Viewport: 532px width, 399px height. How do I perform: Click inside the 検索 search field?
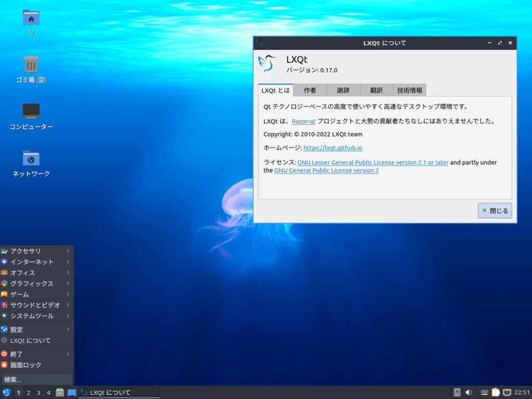pyautogui.click(x=36, y=378)
